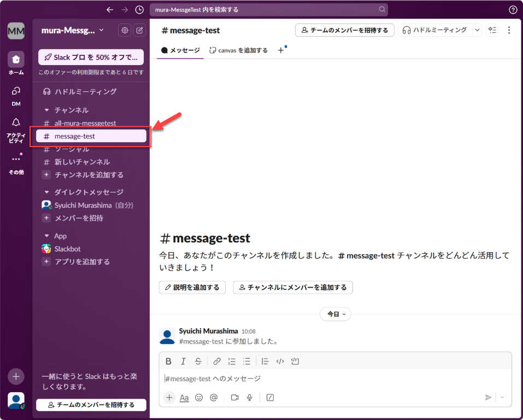Screen dimensions: 523x420
Task: Start a bulleted list
Action: point(247,361)
